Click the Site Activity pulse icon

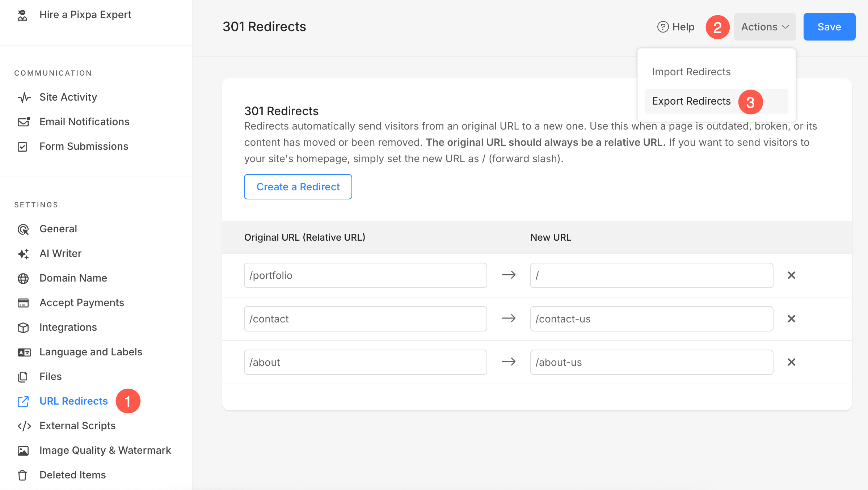[24, 97]
